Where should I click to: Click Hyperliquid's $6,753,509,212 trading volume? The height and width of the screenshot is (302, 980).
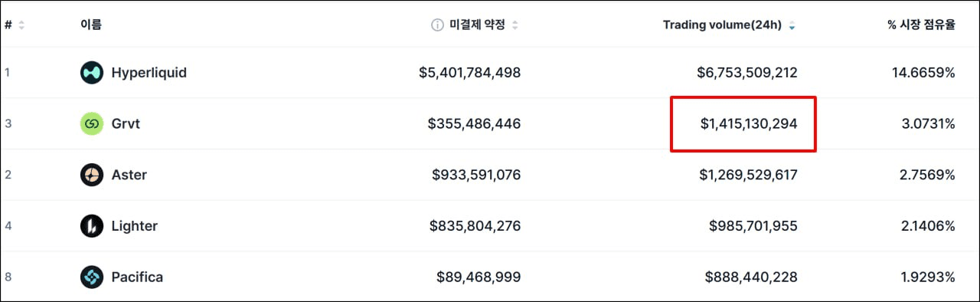point(747,73)
